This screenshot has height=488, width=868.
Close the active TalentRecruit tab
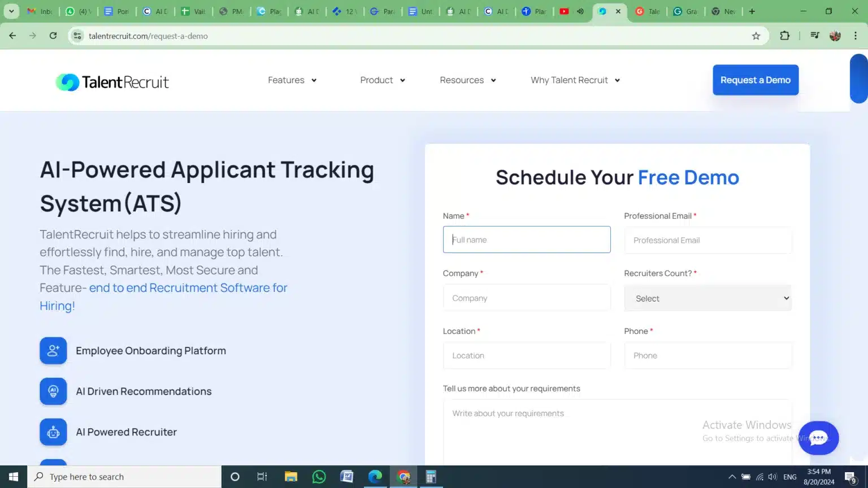coord(618,11)
